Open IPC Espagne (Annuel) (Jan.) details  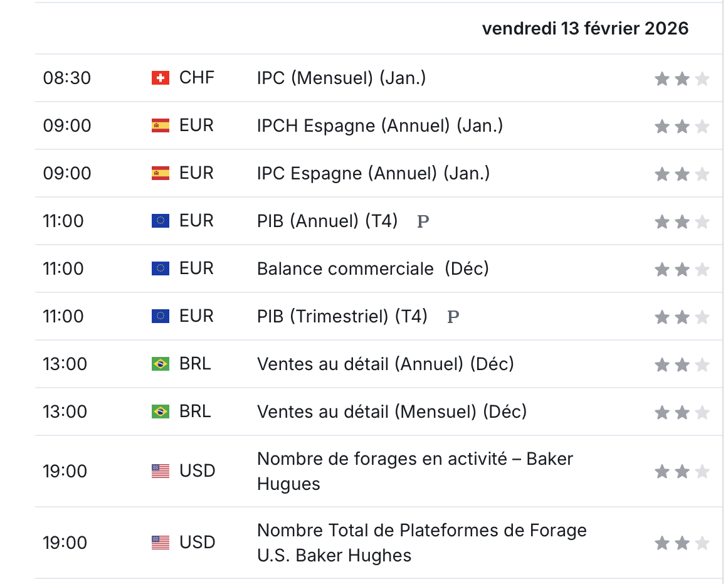(373, 173)
